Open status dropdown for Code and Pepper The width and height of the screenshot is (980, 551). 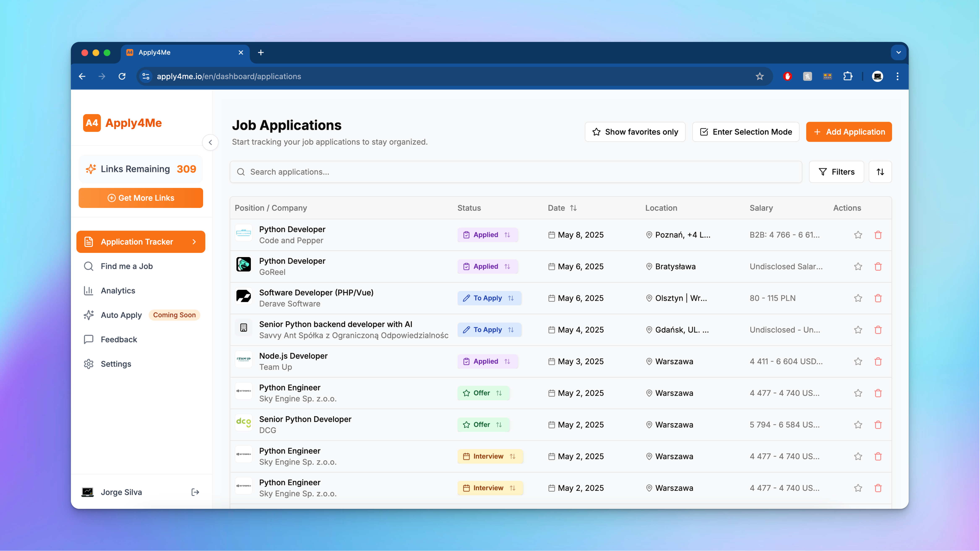487,235
